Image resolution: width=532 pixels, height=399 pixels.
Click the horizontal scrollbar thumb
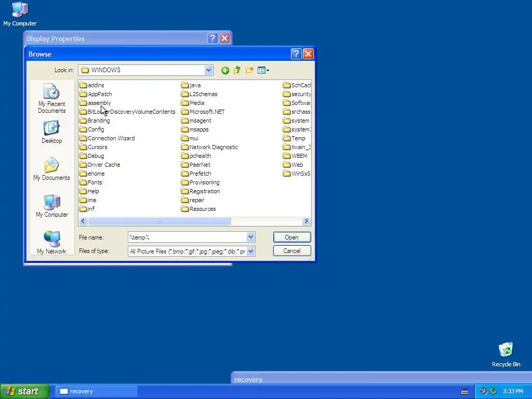point(159,221)
